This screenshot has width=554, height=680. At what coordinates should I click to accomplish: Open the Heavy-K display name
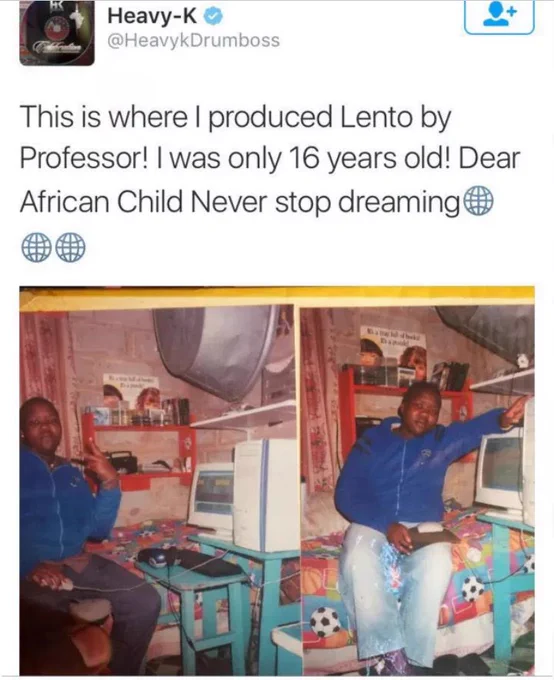pyautogui.click(x=152, y=16)
